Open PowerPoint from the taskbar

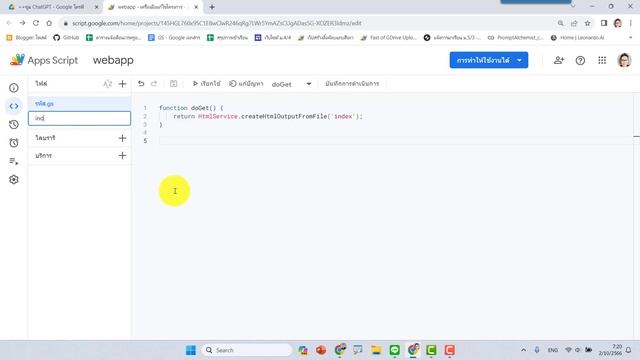click(321, 350)
